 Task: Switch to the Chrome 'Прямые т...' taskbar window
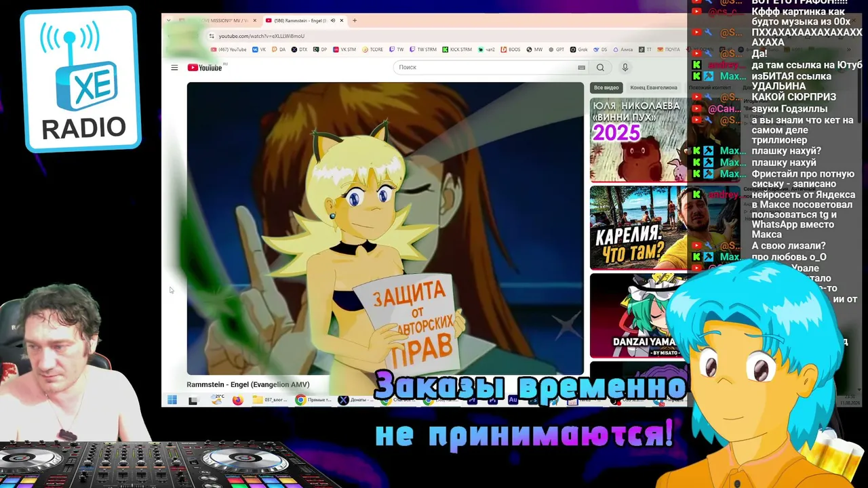[314, 401]
